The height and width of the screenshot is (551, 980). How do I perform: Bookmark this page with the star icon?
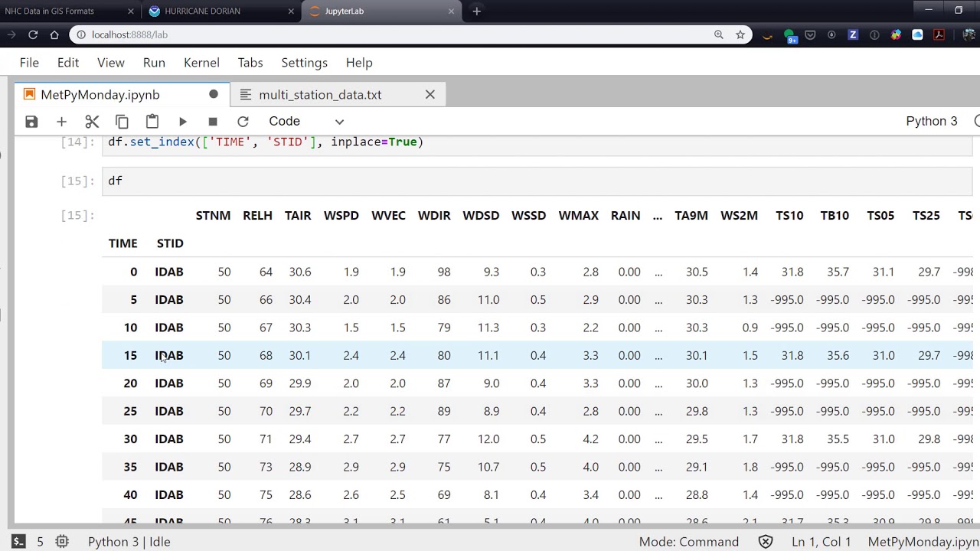pyautogui.click(x=740, y=34)
